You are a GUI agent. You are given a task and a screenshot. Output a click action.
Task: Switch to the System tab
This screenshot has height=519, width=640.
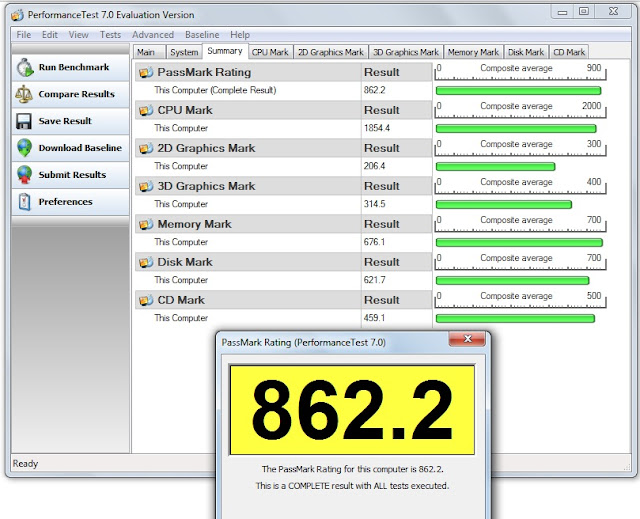[184, 52]
